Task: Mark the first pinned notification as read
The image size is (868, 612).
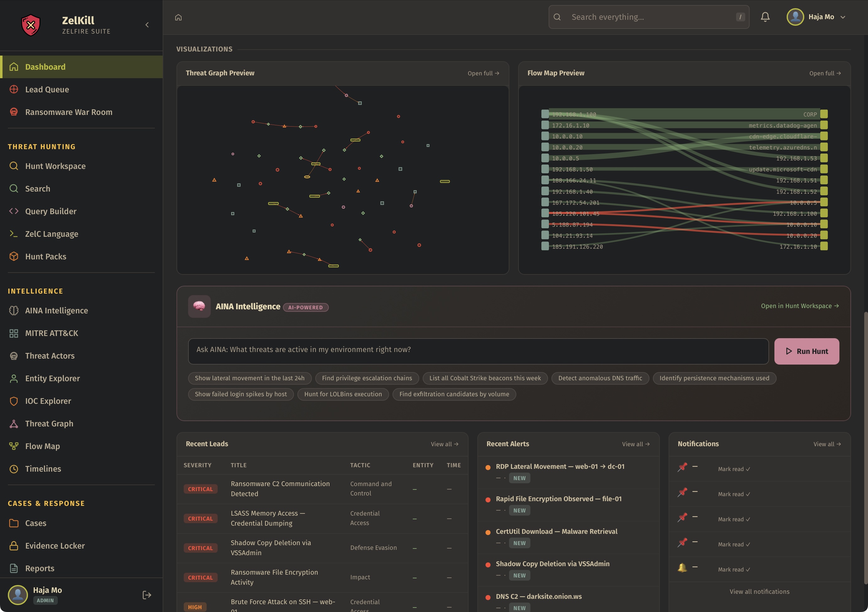Action: click(733, 469)
